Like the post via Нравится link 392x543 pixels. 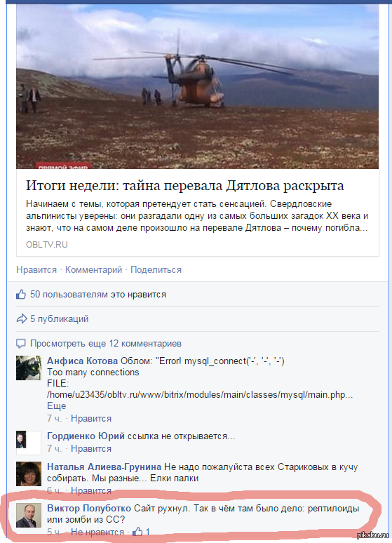tap(36, 270)
